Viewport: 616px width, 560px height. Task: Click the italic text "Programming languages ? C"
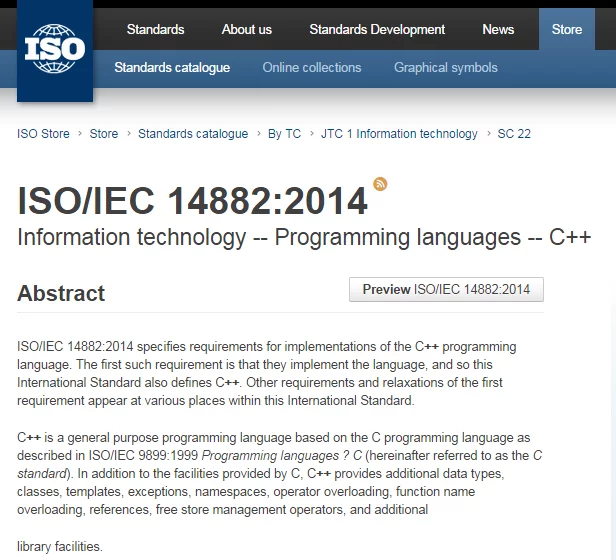[282, 455]
